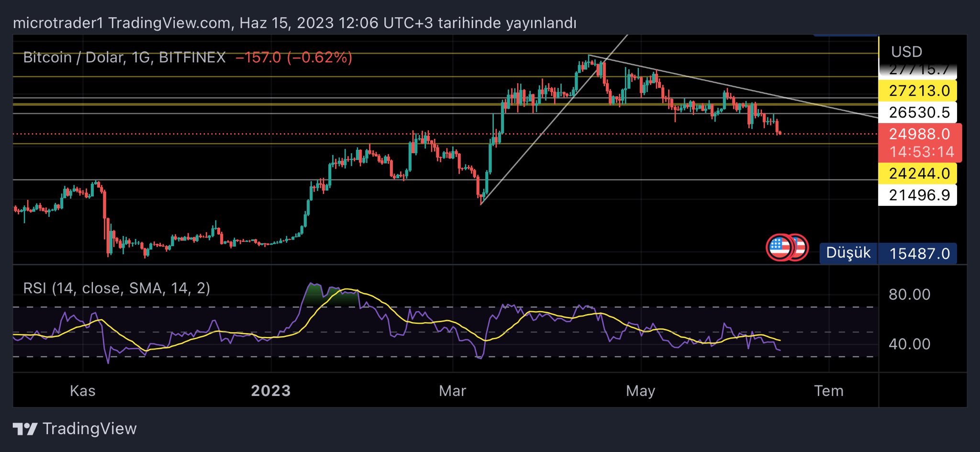980x452 pixels.
Task: Click the 21496.9 price label
Action: pyautogui.click(x=918, y=195)
